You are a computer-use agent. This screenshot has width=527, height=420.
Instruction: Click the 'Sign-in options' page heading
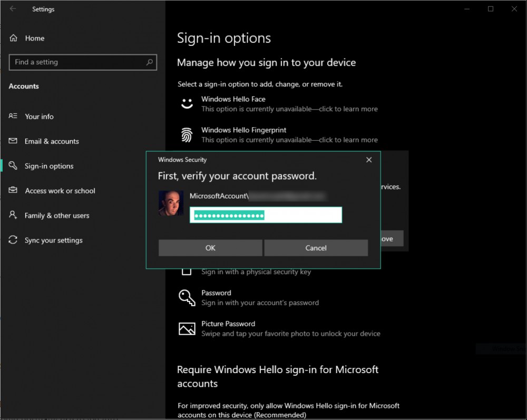point(224,38)
